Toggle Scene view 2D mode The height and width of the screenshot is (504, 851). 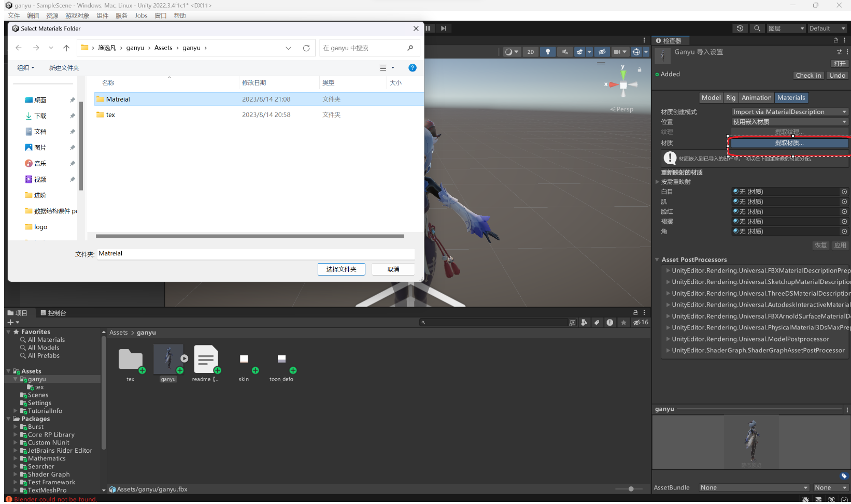tap(531, 52)
